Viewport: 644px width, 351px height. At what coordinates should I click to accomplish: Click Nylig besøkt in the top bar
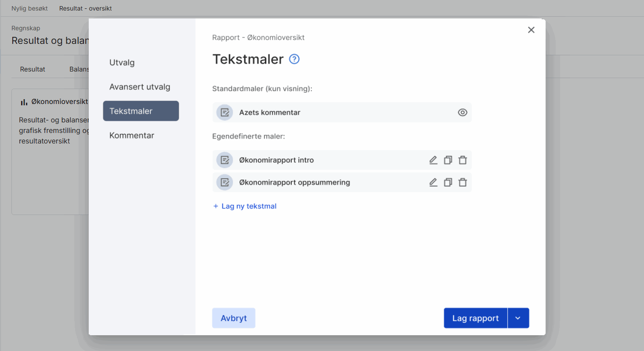pos(29,8)
